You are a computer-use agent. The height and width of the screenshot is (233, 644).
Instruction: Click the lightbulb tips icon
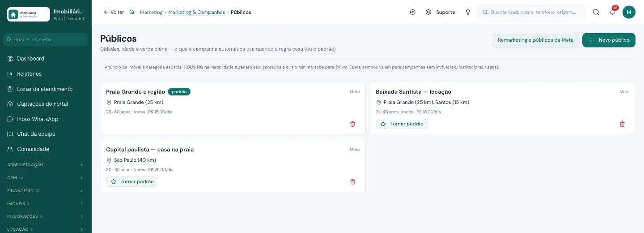(468, 12)
